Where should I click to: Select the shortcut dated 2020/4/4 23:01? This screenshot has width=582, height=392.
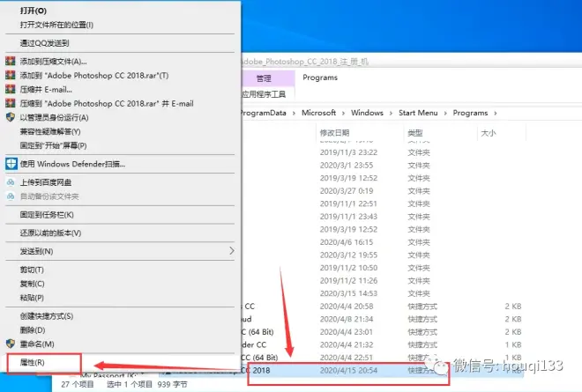click(x=383, y=332)
